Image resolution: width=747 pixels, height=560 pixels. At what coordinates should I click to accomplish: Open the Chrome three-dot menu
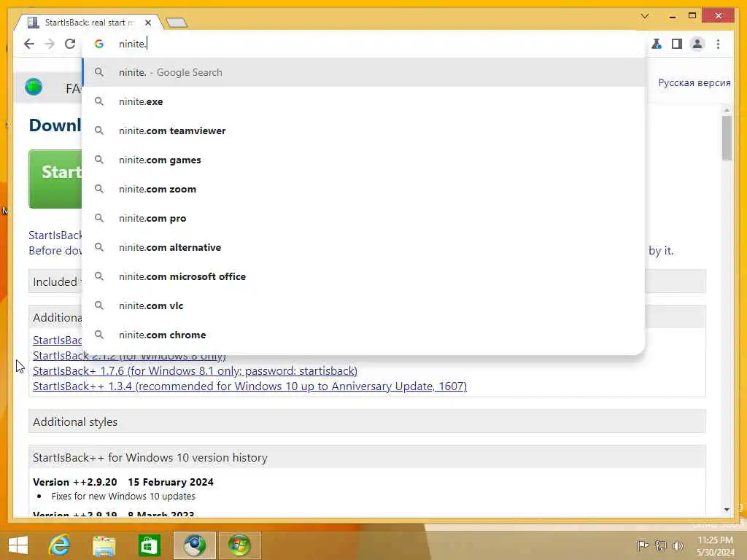pos(718,44)
